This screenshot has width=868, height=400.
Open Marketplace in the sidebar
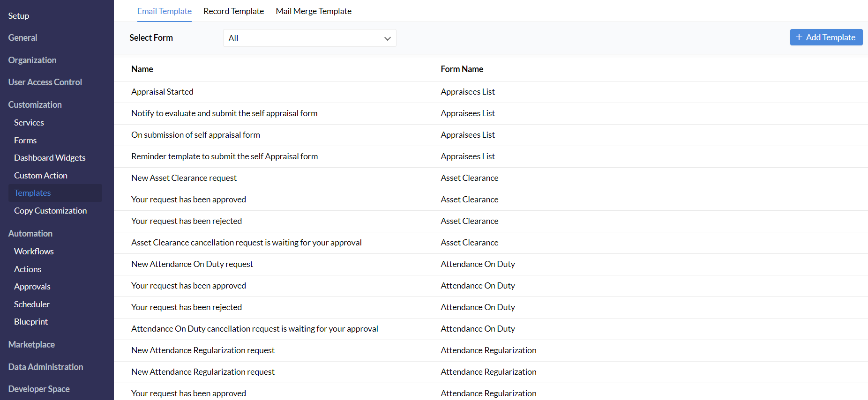pyautogui.click(x=31, y=344)
